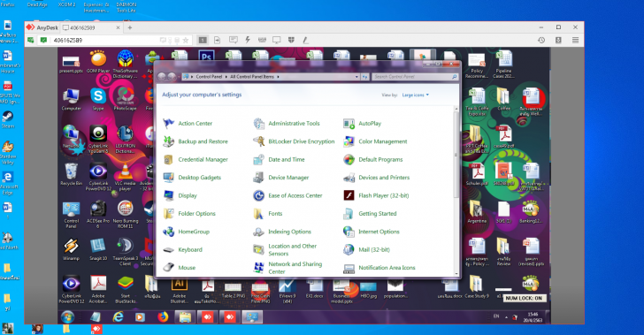
Task: Click the Fonts icon
Action: [x=258, y=214]
